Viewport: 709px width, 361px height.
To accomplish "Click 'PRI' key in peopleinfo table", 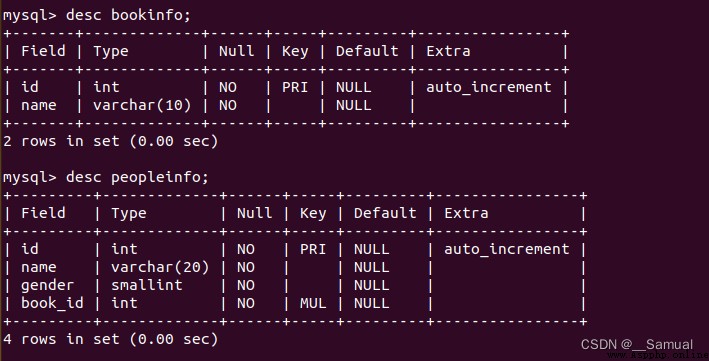I will point(313,249).
